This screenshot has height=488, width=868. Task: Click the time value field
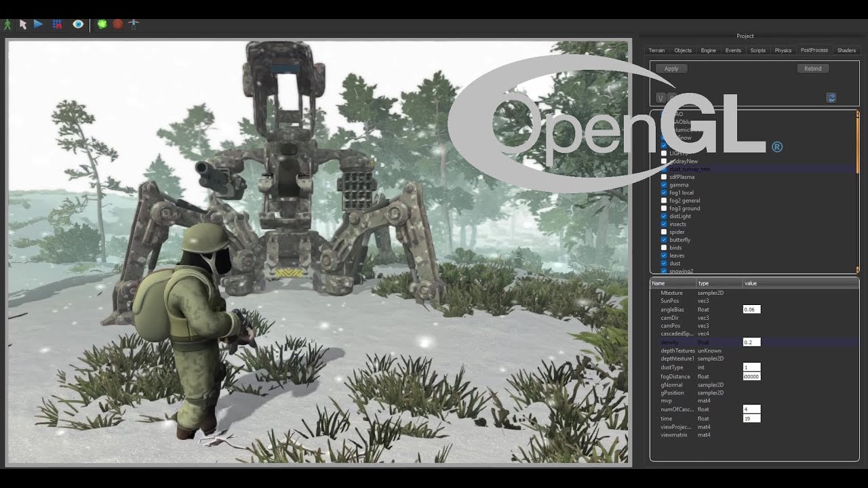[x=751, y=419]
